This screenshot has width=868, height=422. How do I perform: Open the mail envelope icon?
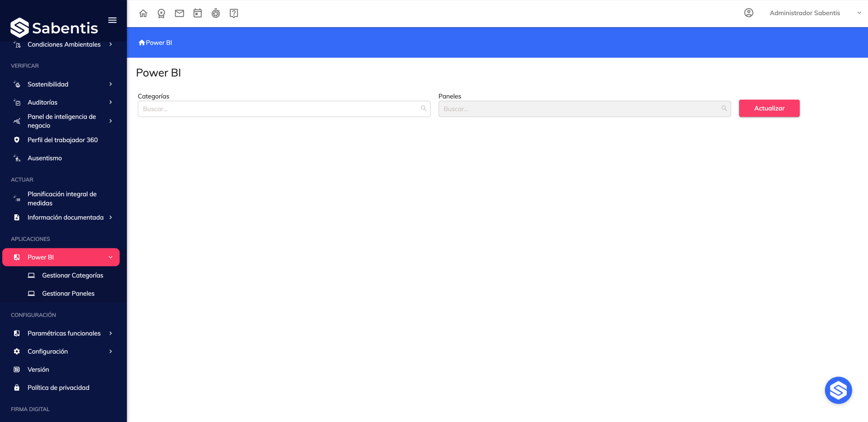[179, 13]
